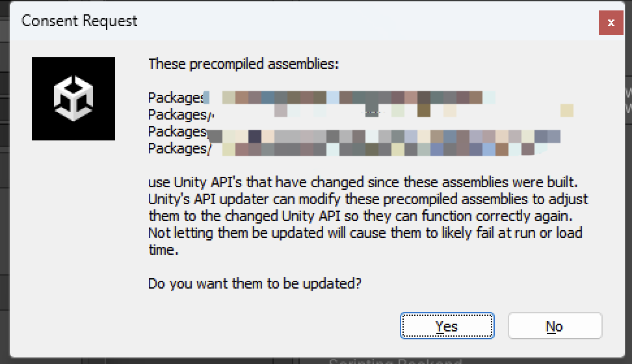This screenshot has height=364, width=632.
Task: Click the topmost Packages assembly path
Action: (322, 98)
